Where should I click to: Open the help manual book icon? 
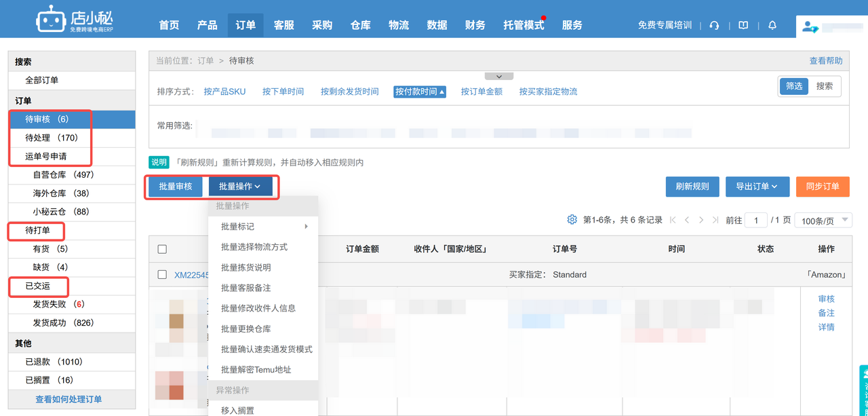tap(743, 25)
